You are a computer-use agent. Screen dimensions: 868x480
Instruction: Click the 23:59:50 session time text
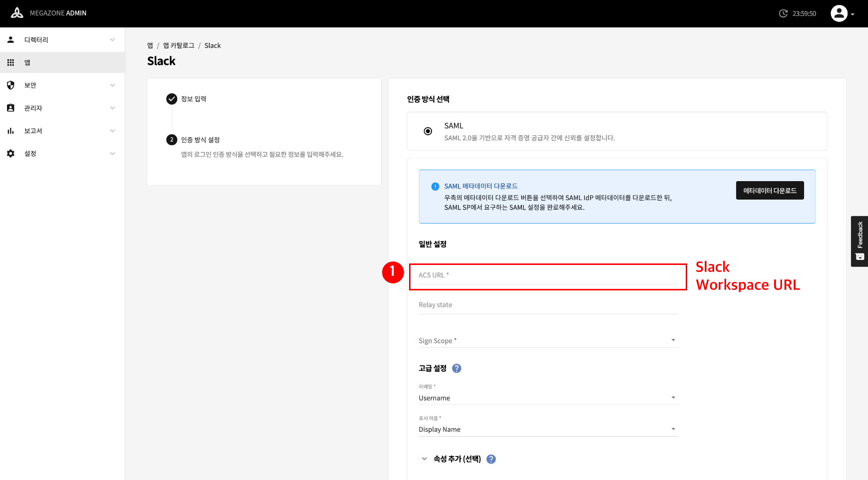click(x=804, y=13)
